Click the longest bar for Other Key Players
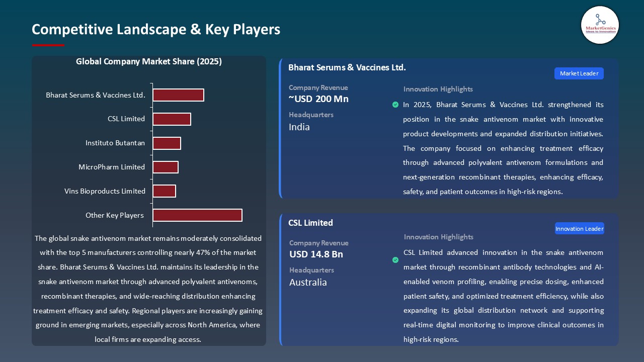 click(x=198, y=215)
